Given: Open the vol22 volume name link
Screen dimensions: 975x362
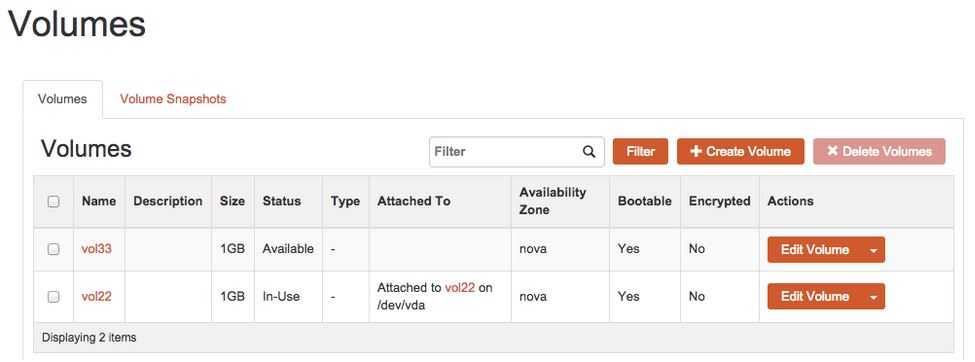Looking at the screenshot, I should tap(96, 297).
